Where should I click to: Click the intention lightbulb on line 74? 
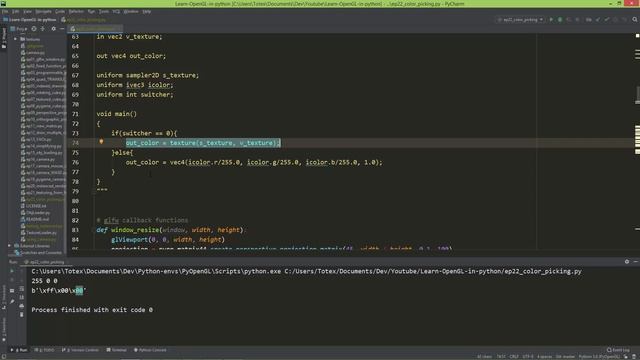click(101, 142)
